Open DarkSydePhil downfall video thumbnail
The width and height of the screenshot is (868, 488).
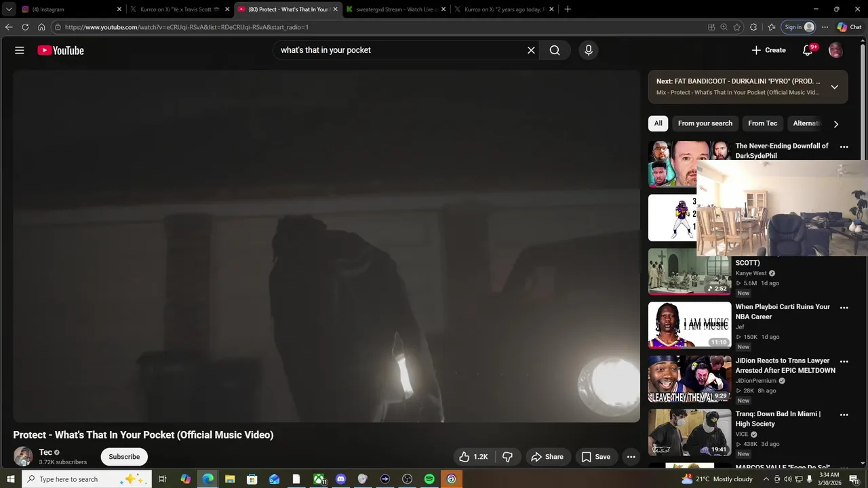673,164
